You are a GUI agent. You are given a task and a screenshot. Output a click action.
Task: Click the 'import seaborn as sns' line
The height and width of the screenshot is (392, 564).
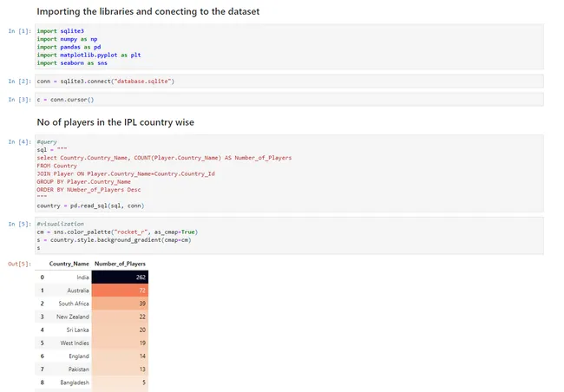pyautogui.click(x=72, y=62)
